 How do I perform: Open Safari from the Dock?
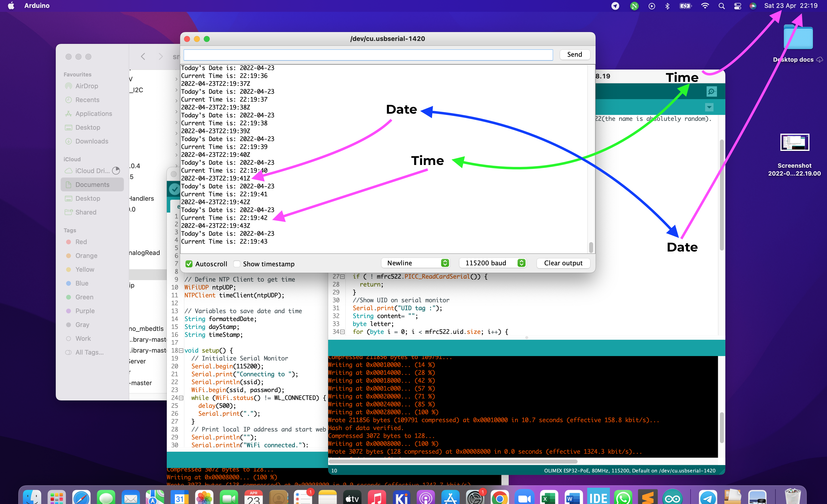81,497
